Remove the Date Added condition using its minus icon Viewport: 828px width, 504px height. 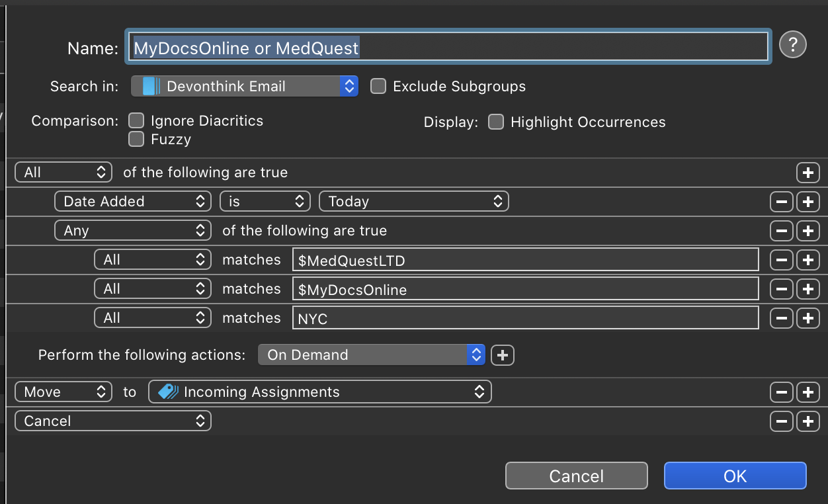pos(781,202)
